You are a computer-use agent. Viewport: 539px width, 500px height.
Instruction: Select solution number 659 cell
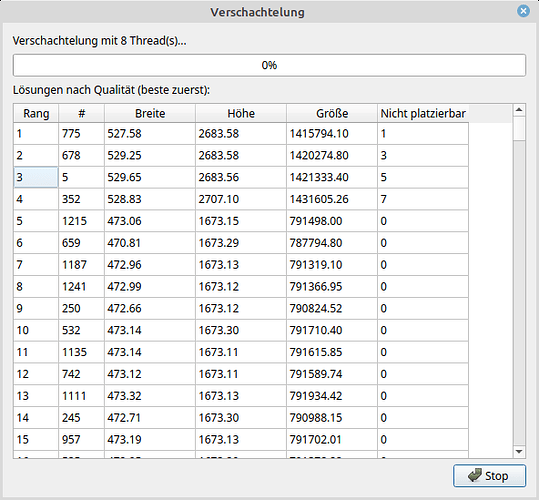coord(81,243)
